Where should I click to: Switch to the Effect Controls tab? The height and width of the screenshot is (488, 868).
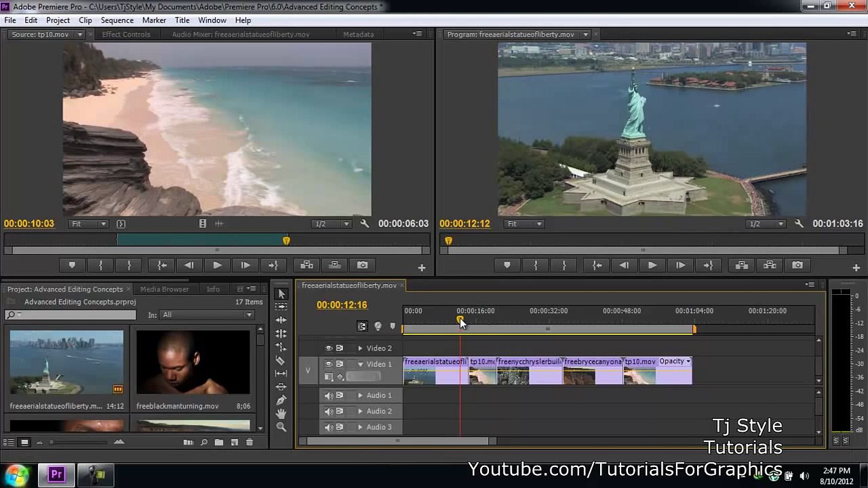point(126,34)
